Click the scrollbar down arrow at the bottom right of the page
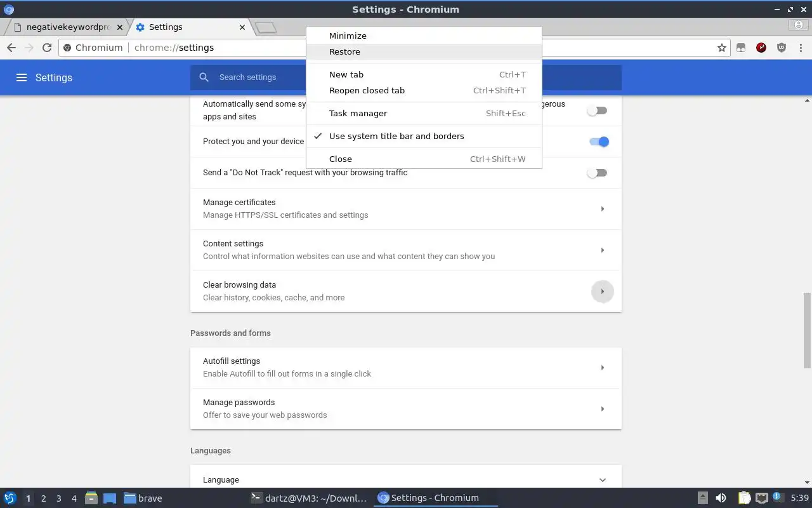The width and height of the screenshot is (812, 508). pos(807,483)
